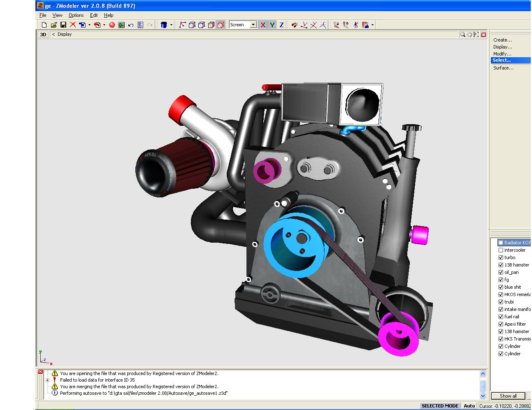
Task: Click the greyed Redo arrow icon
Action: 150,25
